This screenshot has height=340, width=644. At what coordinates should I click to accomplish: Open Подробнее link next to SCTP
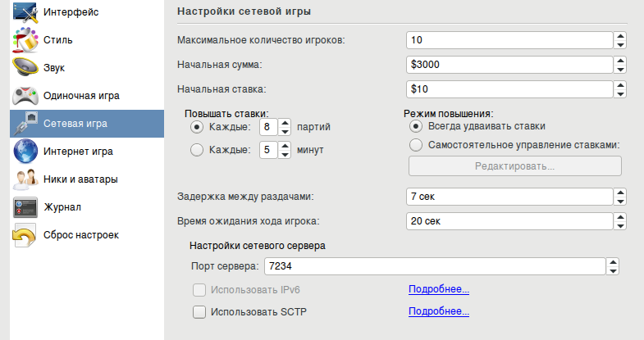tap(439, 311)
